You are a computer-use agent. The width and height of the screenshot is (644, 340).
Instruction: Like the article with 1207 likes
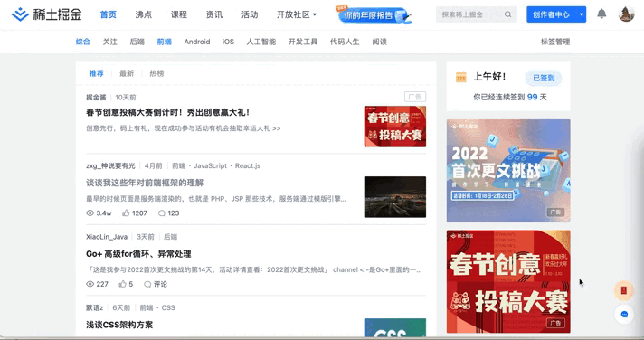click(x=126, y=213)
